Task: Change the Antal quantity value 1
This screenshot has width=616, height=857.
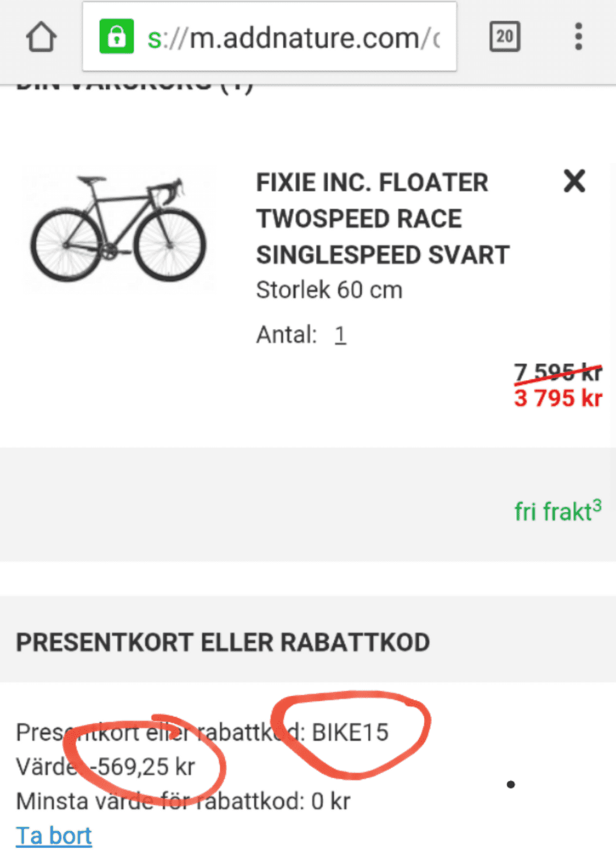Action: [x=340, y=335]
